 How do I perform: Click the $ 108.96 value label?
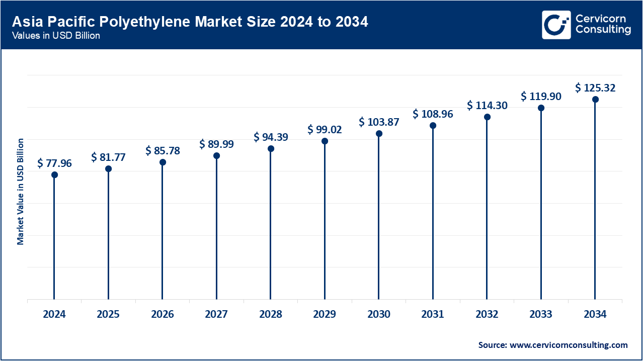[x=433, y=114]
